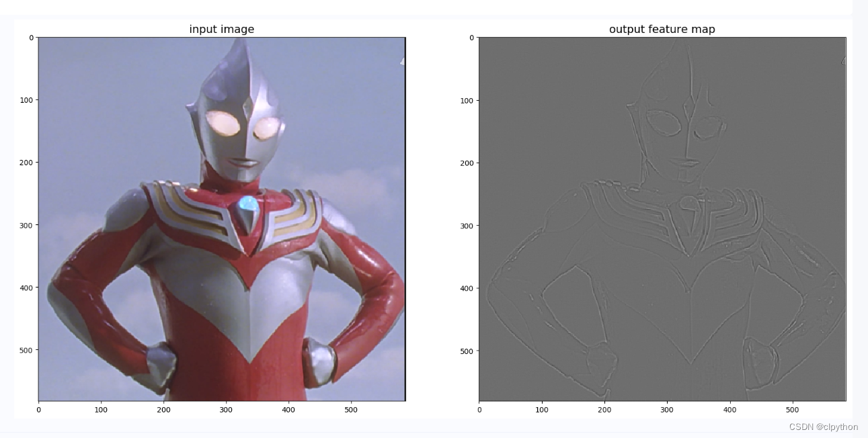Click x-axis tick 200 under output feature map

(x=604, y=408)
